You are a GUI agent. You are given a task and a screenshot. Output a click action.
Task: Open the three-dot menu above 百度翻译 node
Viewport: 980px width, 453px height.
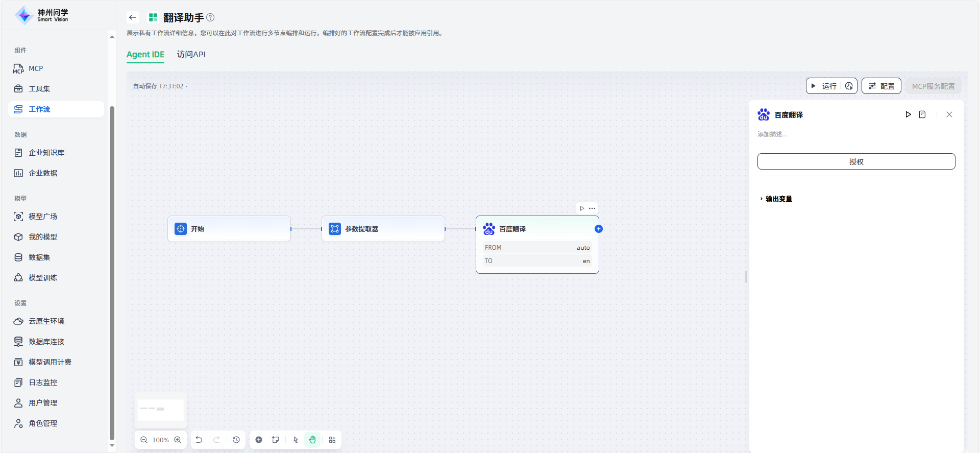tap(592, 208)
